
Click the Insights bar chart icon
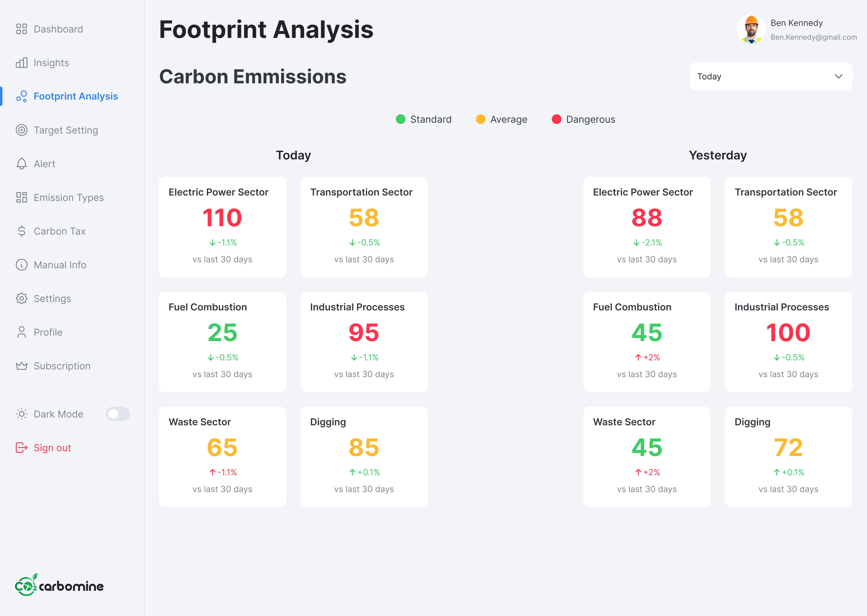[x=22, y=63]
